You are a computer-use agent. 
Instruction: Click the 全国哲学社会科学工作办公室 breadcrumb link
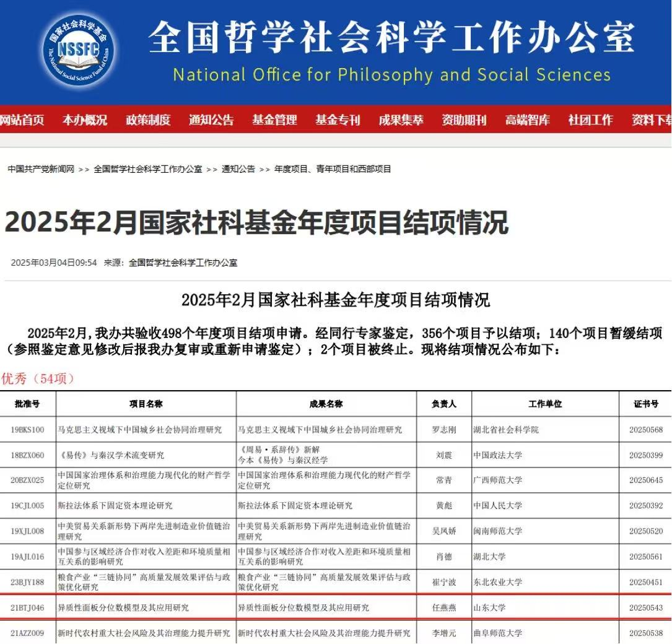148,169
